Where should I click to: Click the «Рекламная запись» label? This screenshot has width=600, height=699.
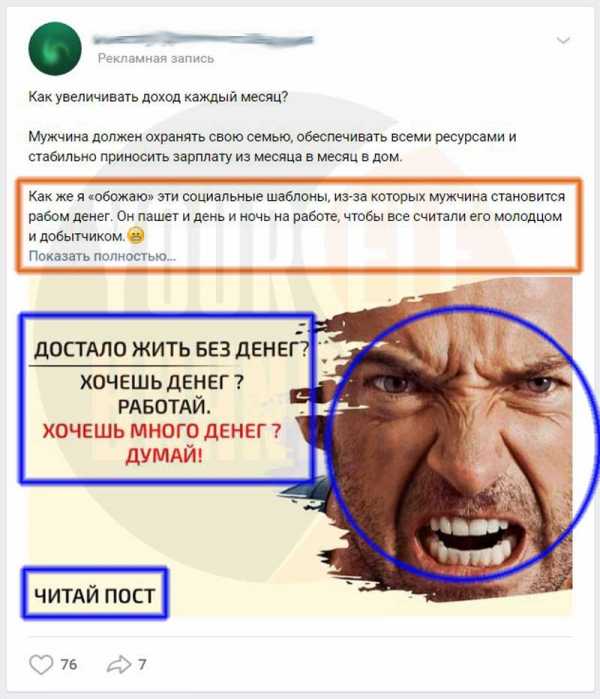(x=156, y=58)
